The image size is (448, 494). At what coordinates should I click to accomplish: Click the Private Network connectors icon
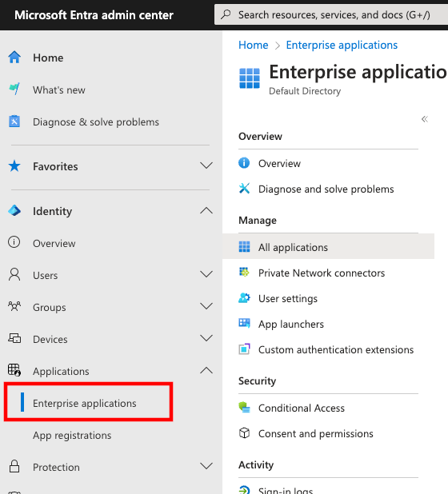click(x=244, y=273)
